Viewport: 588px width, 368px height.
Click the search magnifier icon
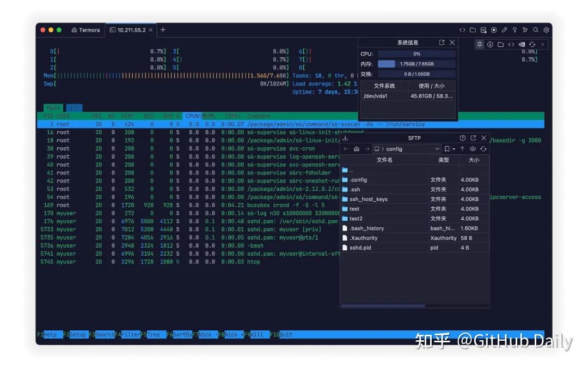click(536, 30)
